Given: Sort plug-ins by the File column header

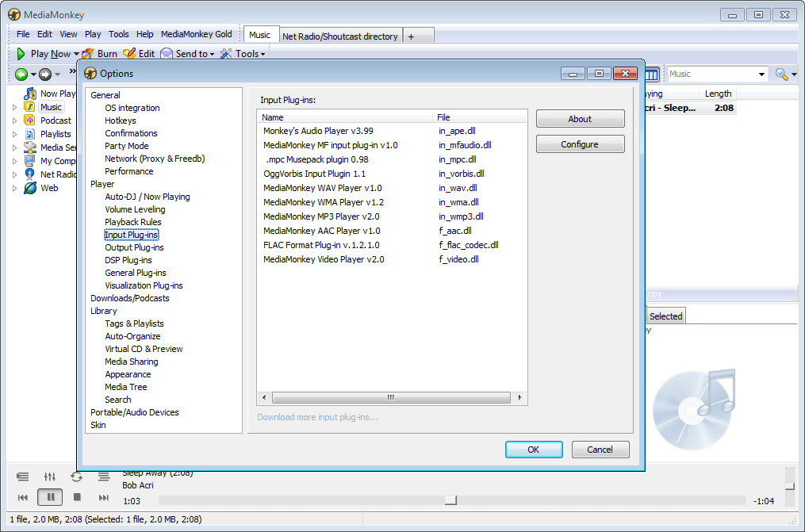Looking at the screenshot, I should [480, 117].
